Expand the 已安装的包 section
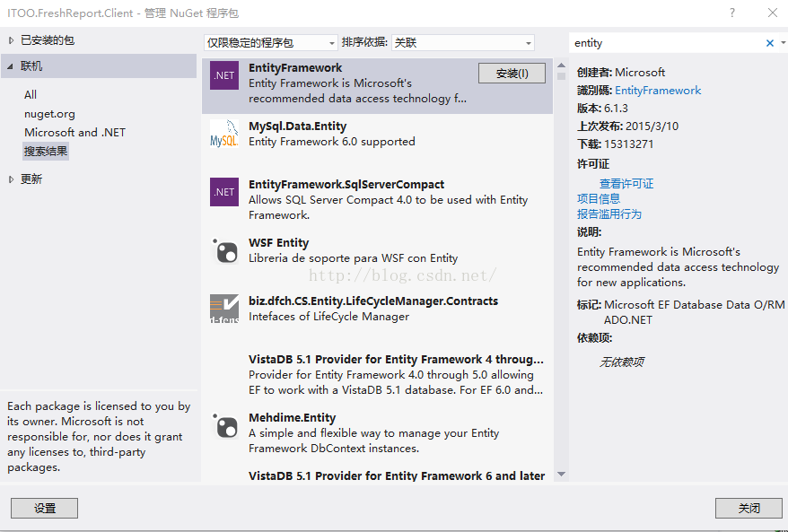Image resolution: width=788 pixels, height=532 pixels. (11, 40)
